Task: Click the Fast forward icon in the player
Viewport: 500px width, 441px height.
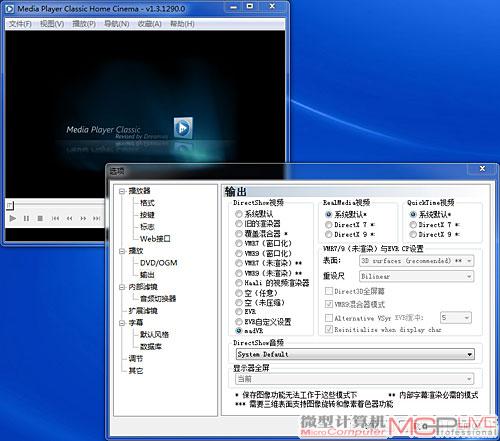Action: pyautogui.click(x=83, y=218)
